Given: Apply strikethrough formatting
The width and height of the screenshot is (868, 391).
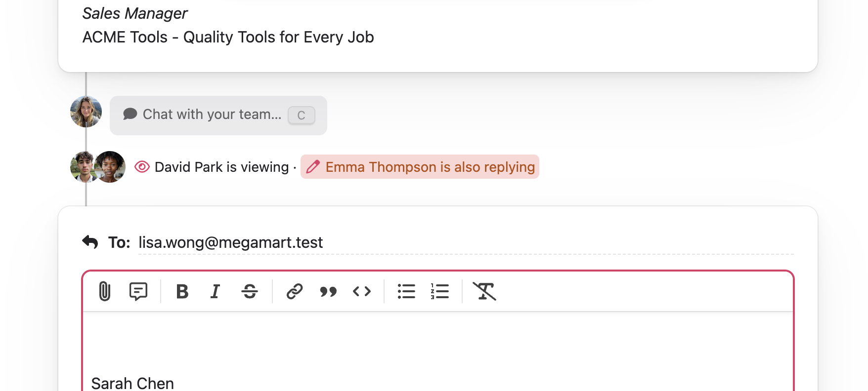Looking at the screenshot, I should tap(250, 291).
